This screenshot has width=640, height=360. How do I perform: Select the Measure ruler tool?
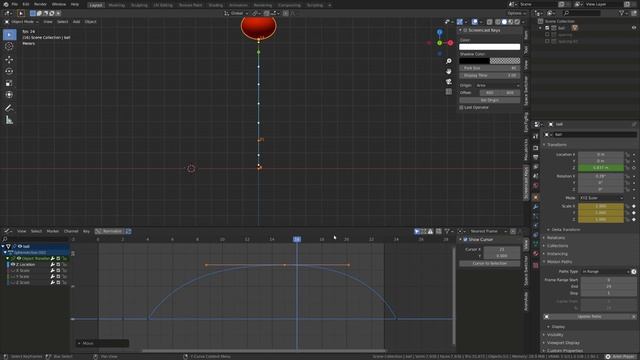9,120
